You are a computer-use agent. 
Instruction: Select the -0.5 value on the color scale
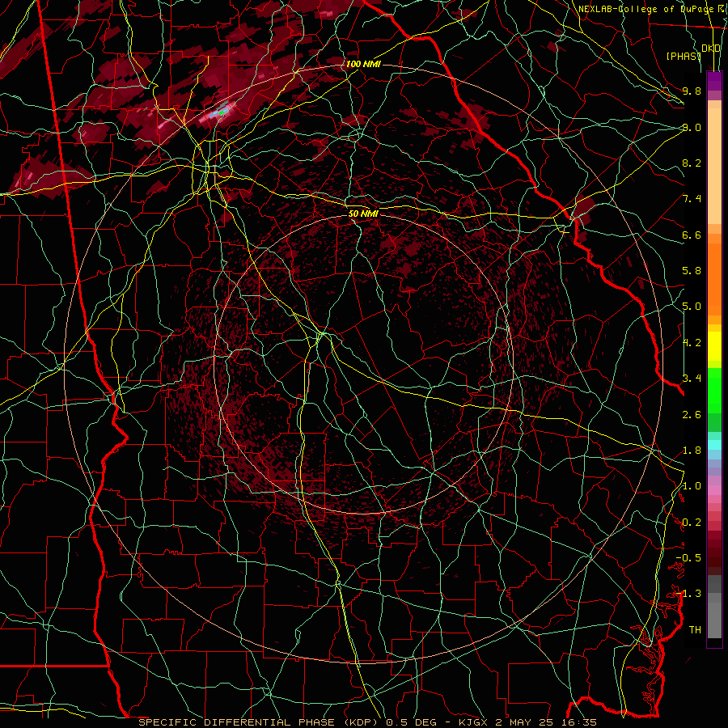[x=688, y=558]
